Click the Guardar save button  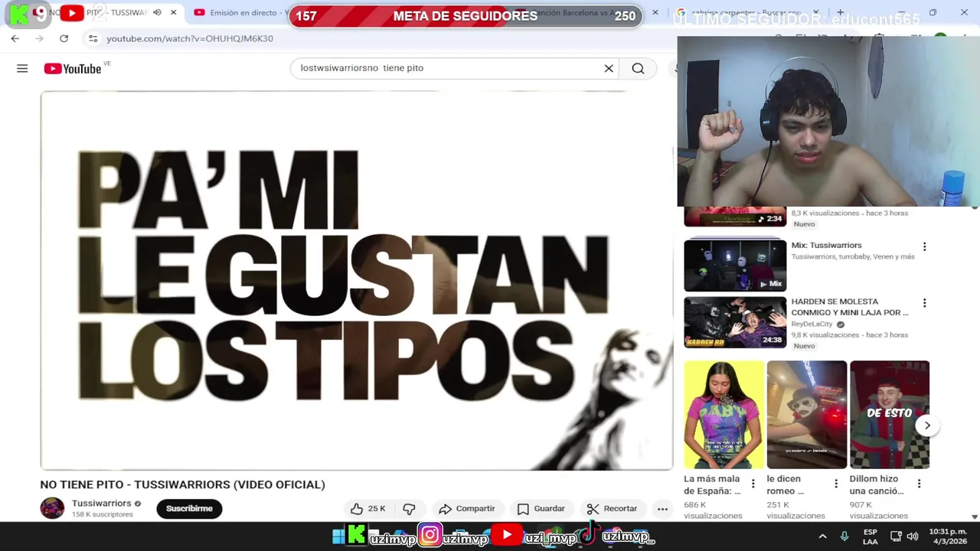tap(541, 508)
